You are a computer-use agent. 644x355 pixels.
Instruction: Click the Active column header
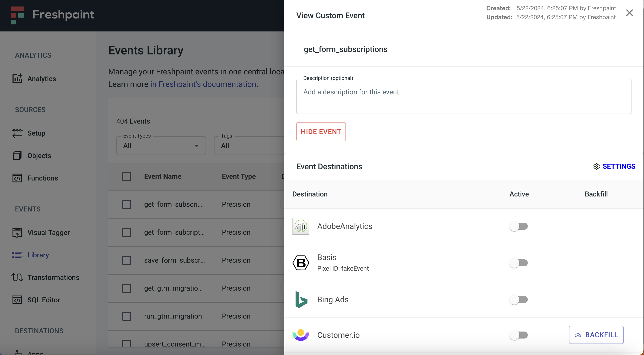(519, 194)
